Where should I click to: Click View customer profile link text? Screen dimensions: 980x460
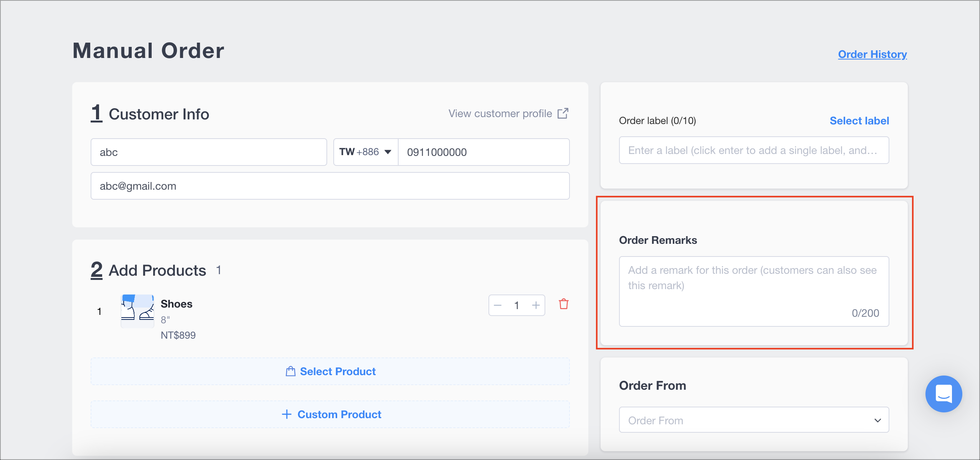500,114
